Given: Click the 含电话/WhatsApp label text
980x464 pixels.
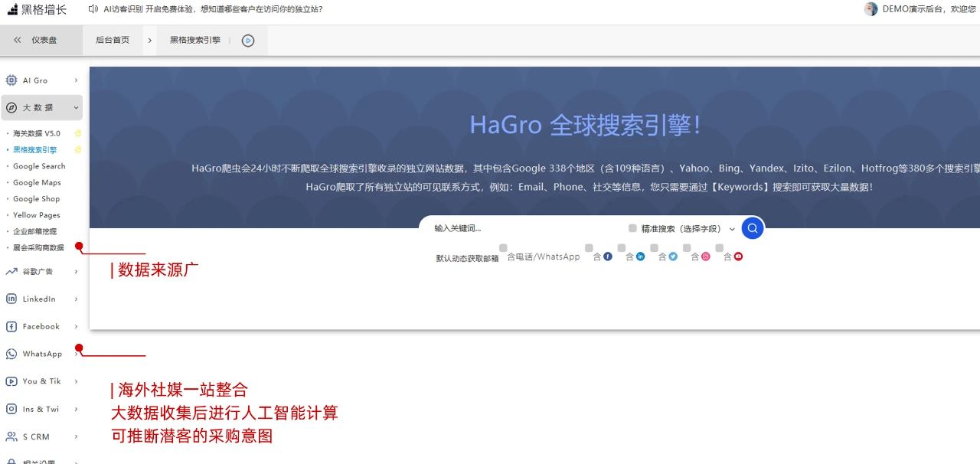Looking at the screenshot, I should tap(544, 257).
